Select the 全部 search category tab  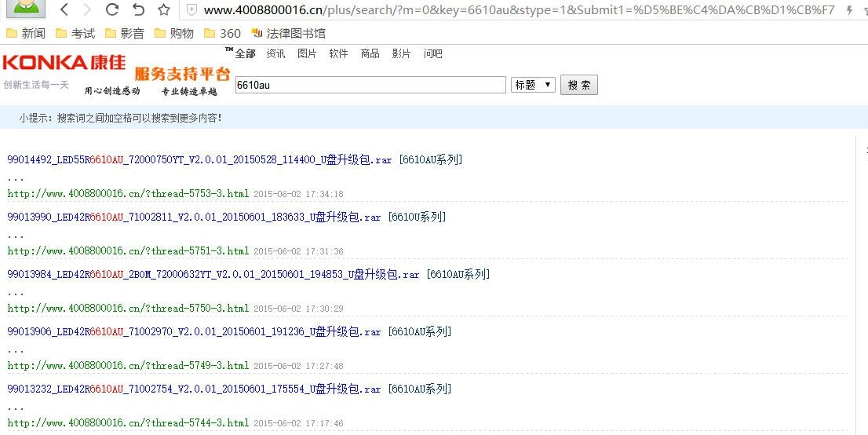(x=245, y=53)
